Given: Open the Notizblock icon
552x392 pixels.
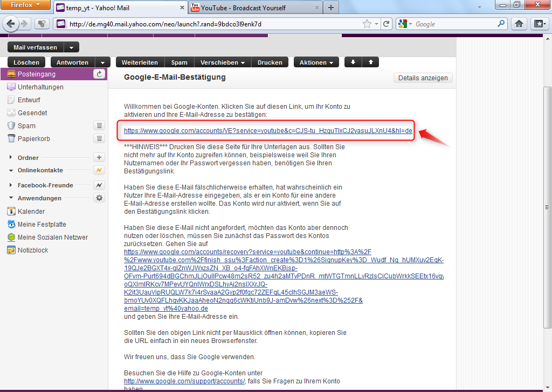Looking at the screenshot, I should point(11,250).
